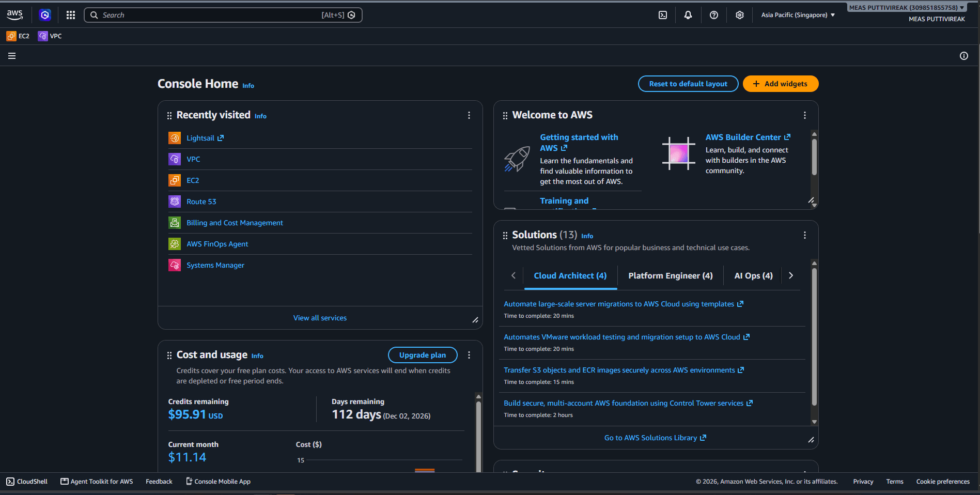This screenshot has height=495, width=980.
Task: Click the EC2 icon in Recently visited
Action: click(x=175, y=180)
